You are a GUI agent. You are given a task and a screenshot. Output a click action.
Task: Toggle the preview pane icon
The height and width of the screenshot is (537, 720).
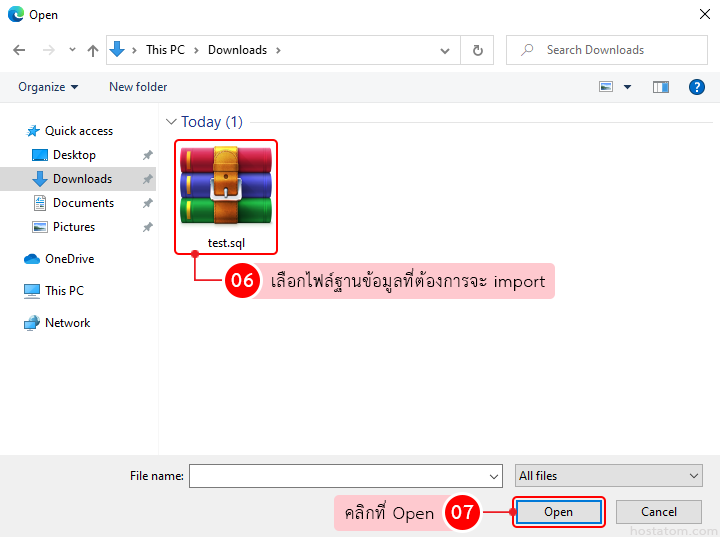(660, 87)
